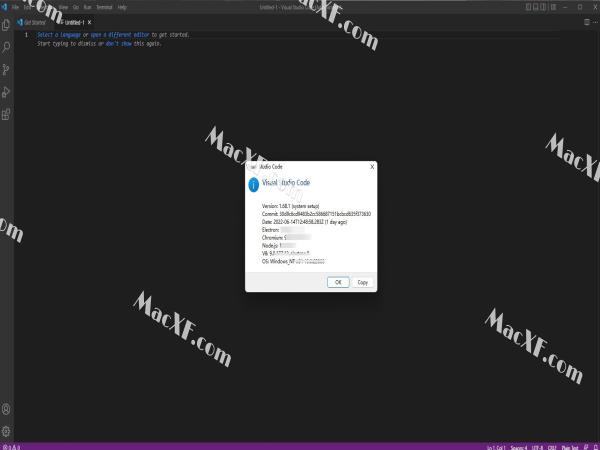The width and height of the screenshot is (600, 450).
Task: Open the Run menu
Action: [88, 7]
